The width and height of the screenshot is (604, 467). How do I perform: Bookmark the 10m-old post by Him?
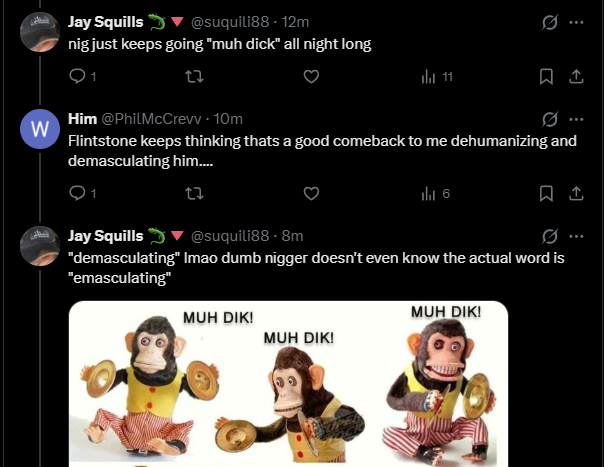[547, 193]
